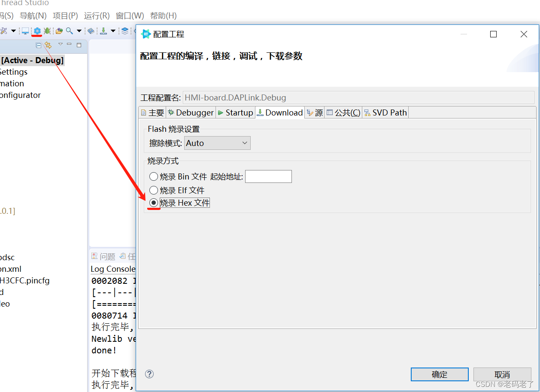Screen dimensions: 540x392
Task: Select 烧录 Elf 文件 option
Action: coord(154,190)
